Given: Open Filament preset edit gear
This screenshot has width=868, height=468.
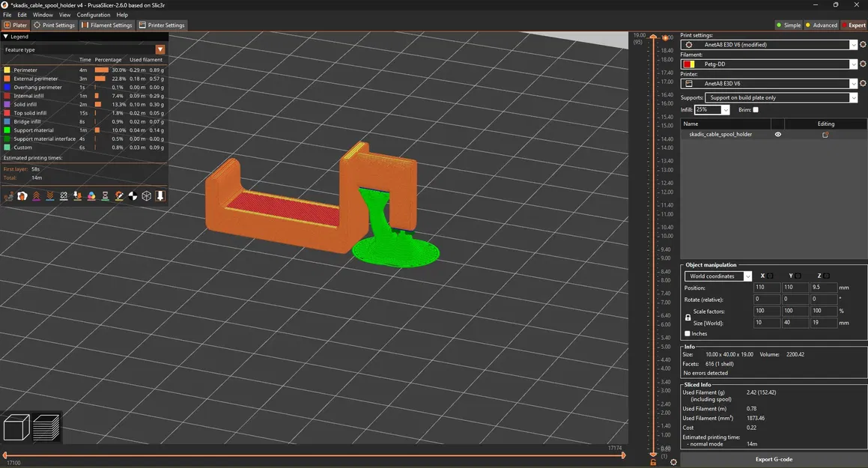Looking at the screenshot, I should 863,64.
